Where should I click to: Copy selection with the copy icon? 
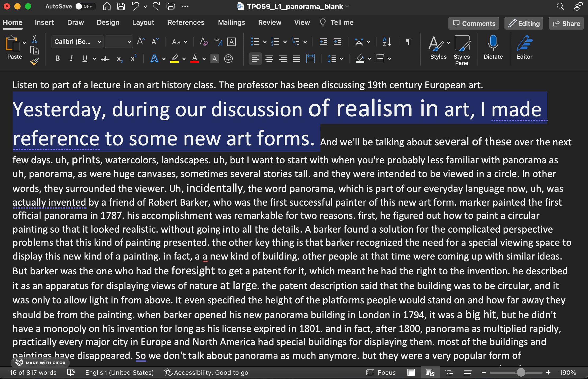coord(34,50)
